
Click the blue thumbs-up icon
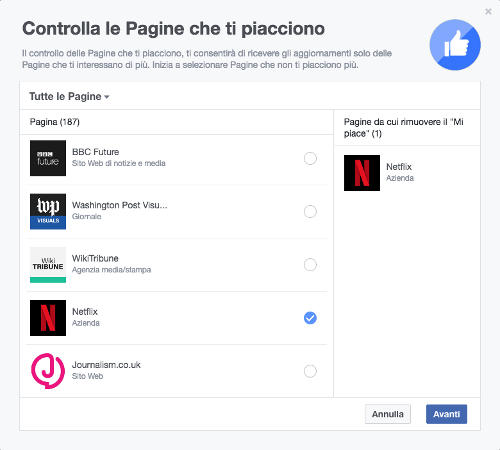[x=455, y=45]
